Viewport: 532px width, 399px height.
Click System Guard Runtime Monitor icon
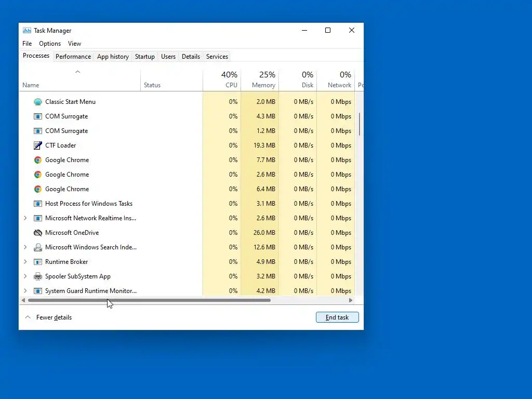(x=37, y=291)
